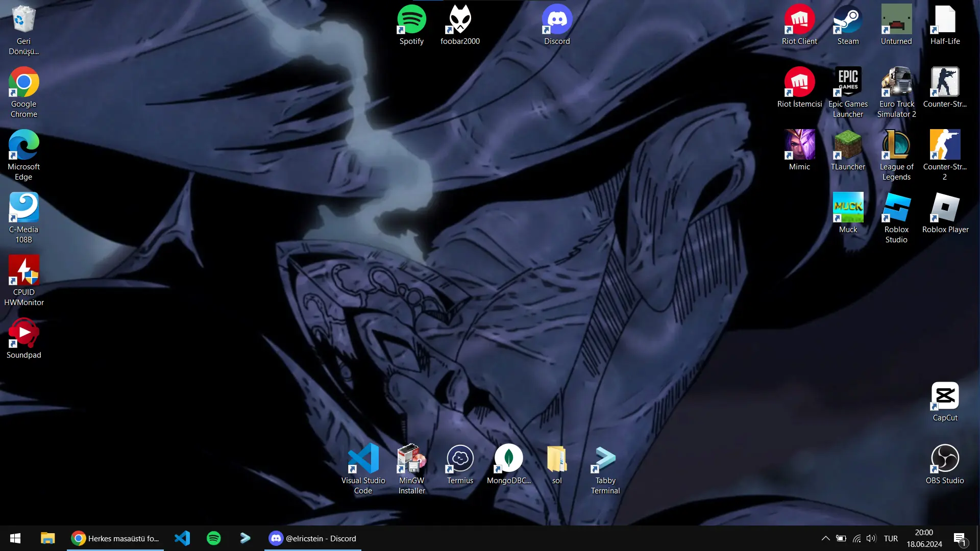Select the Half-Life desktop shortcut
The height and width of the screenshot is (551, 980).
(x=945, y=24)
